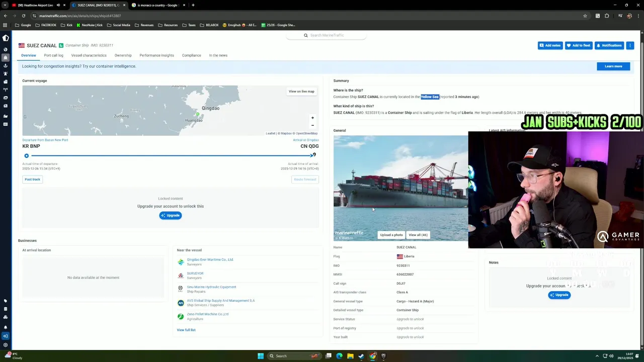Reload the browser page

(x=23, y=16)
